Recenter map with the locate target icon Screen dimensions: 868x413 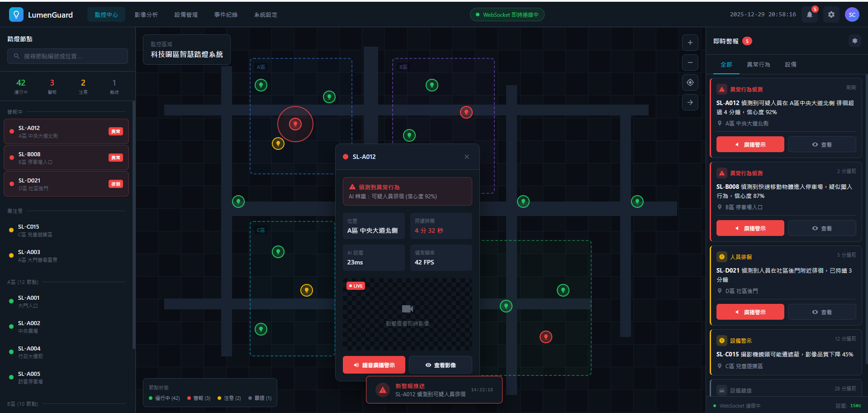click(690, 82)
